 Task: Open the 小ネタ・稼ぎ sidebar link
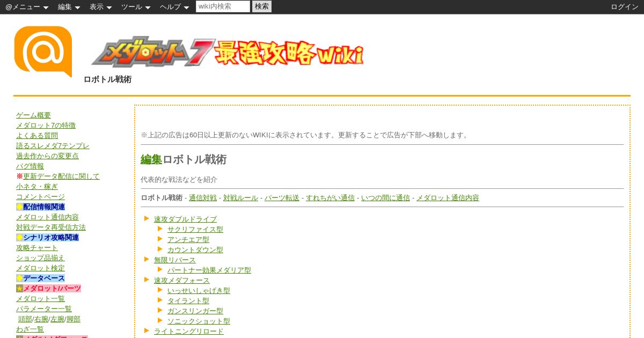click(x=37, y=187)
